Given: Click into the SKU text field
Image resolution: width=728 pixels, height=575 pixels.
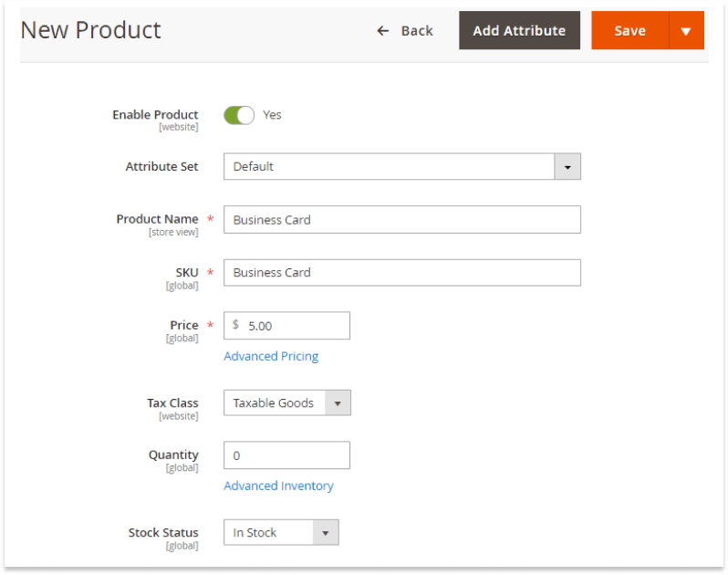Looking at the screenshot, I should pyautogui.click(x=402, y=273).
